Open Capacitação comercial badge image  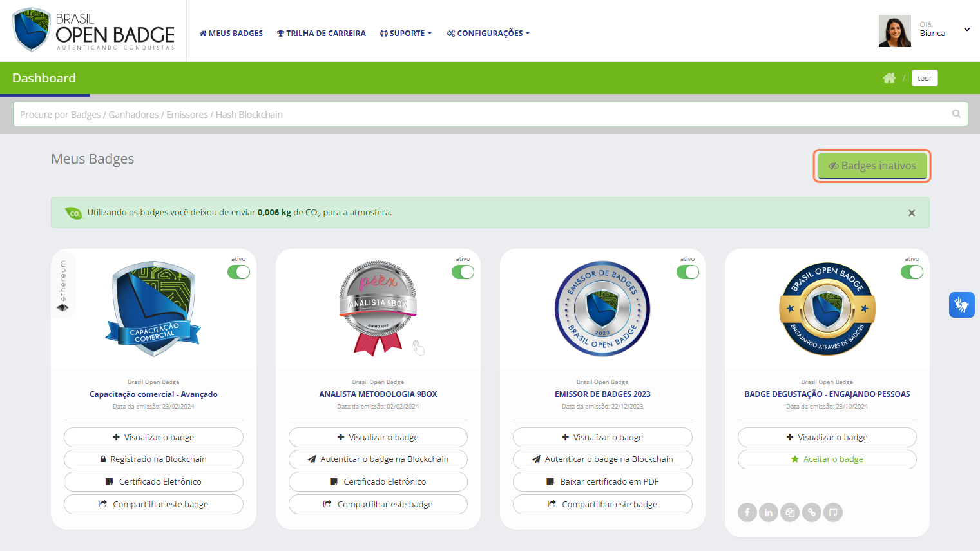pos(153,309)
